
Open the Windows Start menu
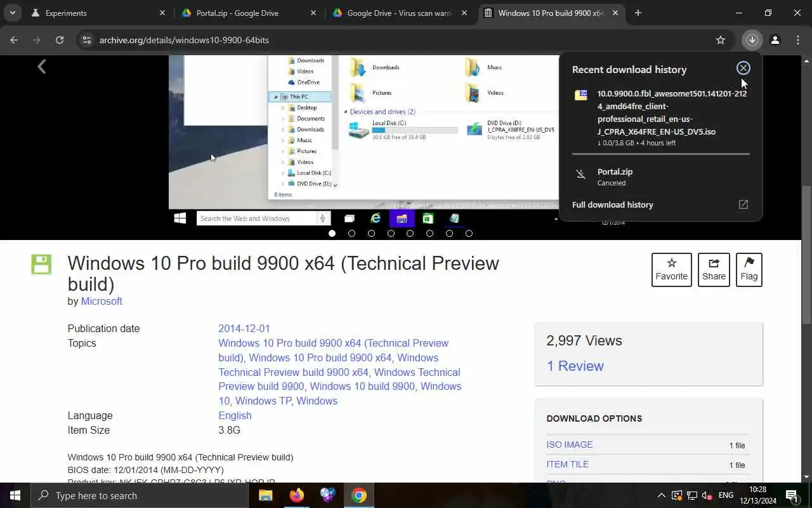pyautogui.click(x=15, y=495)
